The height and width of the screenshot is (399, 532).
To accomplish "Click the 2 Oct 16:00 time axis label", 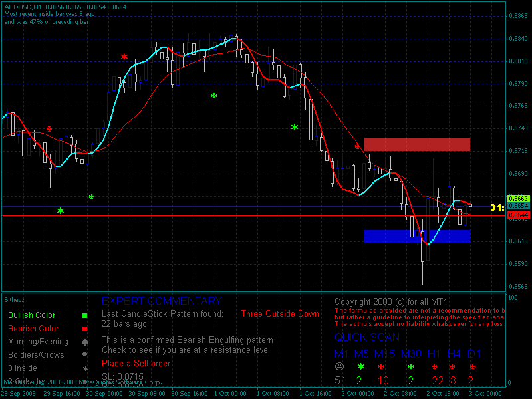I will pos(443,394).
